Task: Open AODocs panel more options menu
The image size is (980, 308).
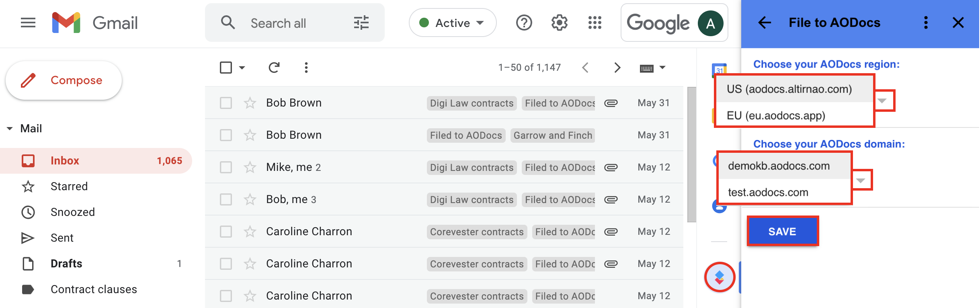Action: (926, 23)
